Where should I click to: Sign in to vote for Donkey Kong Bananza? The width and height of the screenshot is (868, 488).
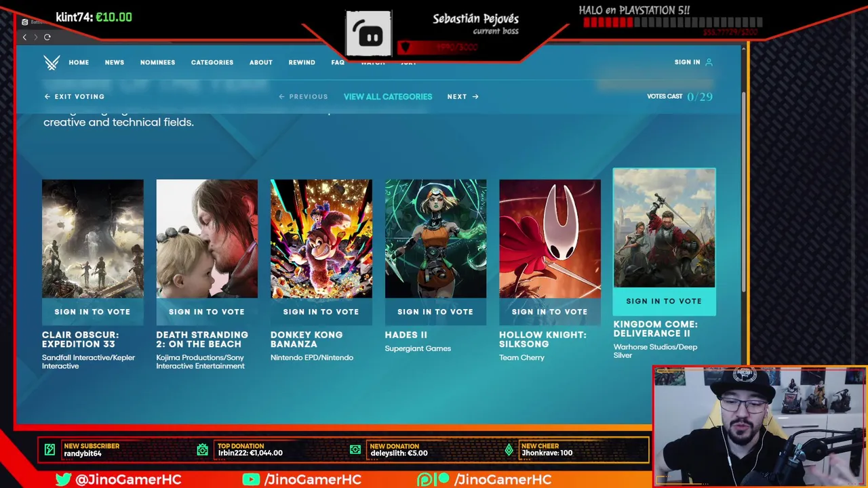click(x=321, y=312)
